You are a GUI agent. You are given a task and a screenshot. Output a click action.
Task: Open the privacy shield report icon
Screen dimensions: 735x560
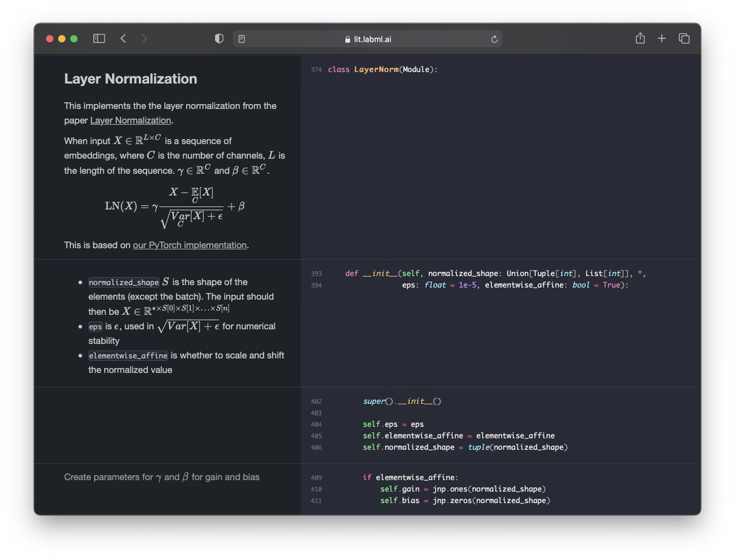pyautogui.click(x=219, y=39)
